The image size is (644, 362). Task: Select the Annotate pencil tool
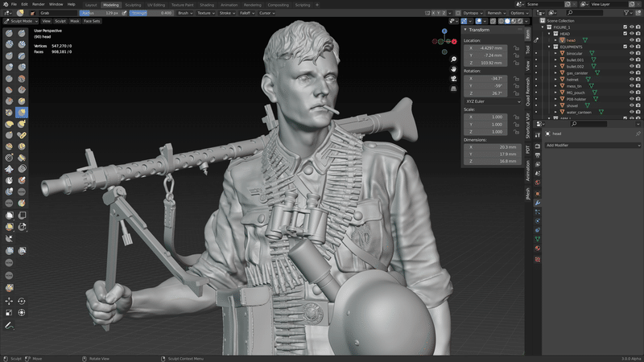9,326
